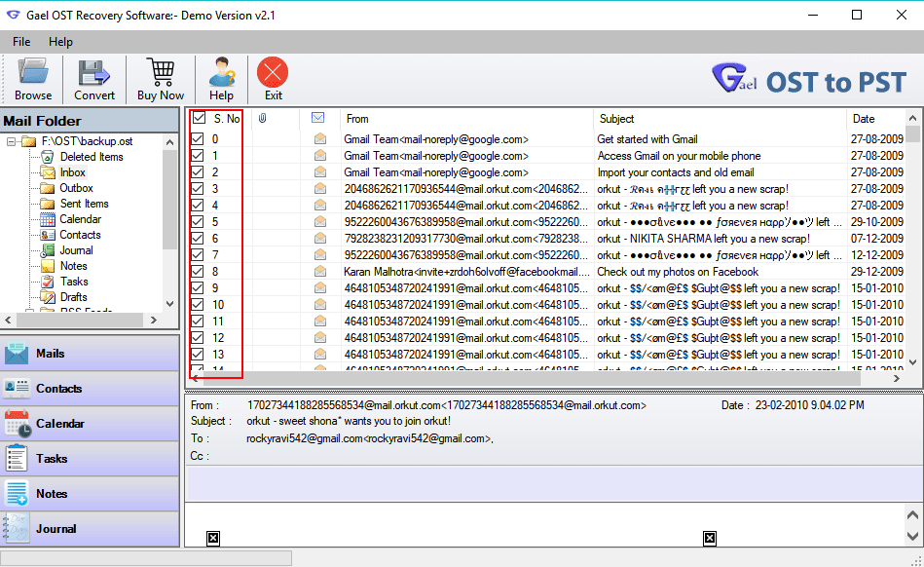
Task: Uncheck the checkbox for mail 9
Action: pos(198,287)
